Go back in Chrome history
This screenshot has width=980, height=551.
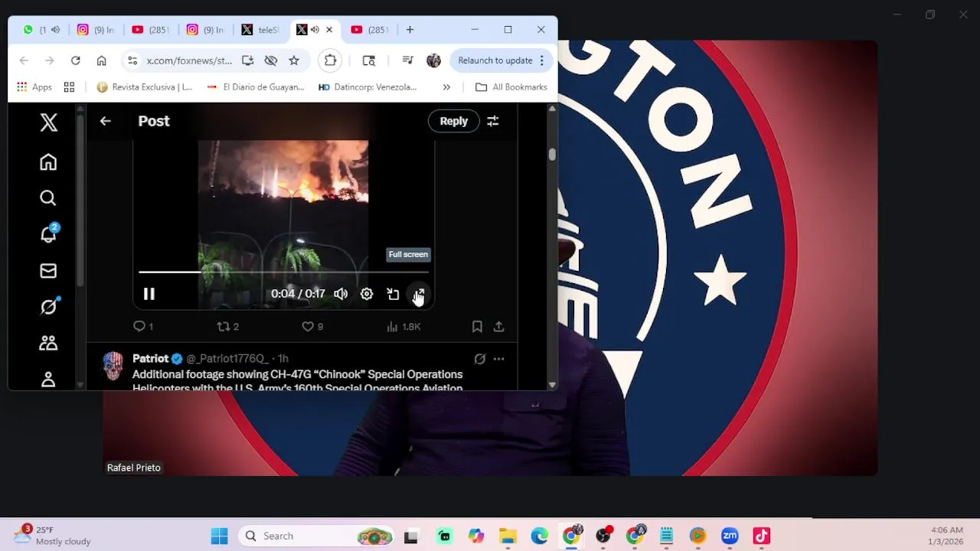click(24, 60)
